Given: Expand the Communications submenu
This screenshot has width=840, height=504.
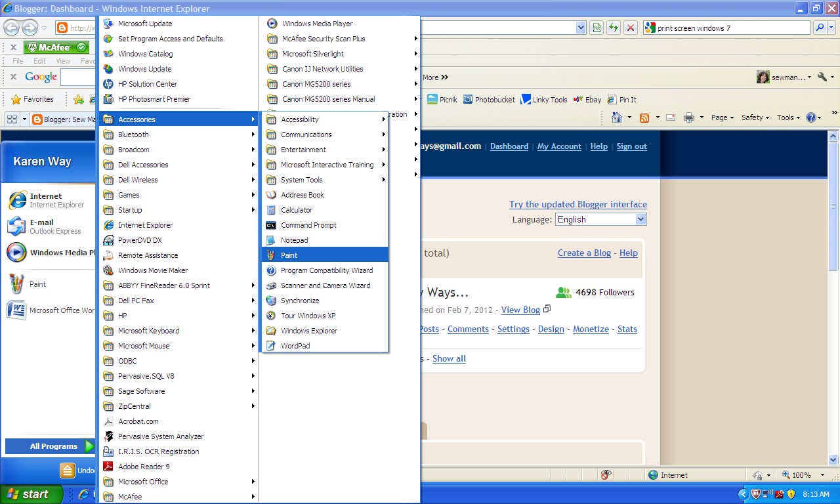Looking at the screenshot, I should pyautogui.click(x=325, y=135).
